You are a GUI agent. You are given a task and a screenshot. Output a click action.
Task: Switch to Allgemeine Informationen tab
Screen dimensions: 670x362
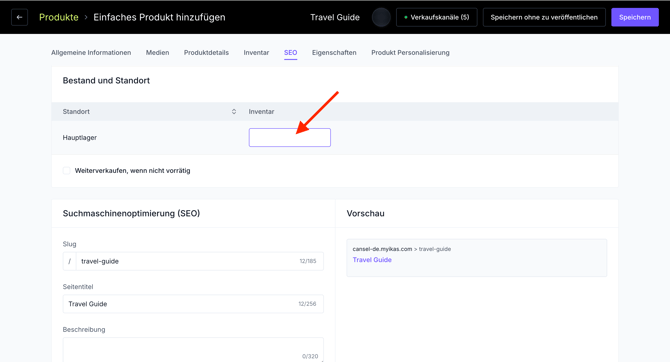pyautogui.click(x=91, y=53)
